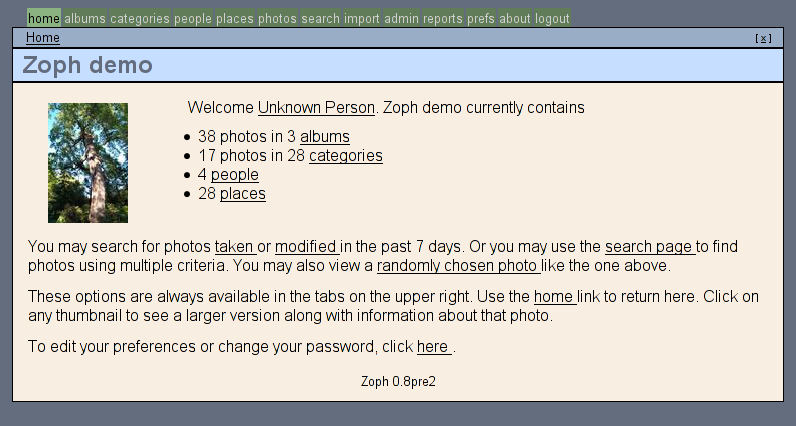
Task: Dismiss breadcrumb with the [x] link
Action: point(763,39)
